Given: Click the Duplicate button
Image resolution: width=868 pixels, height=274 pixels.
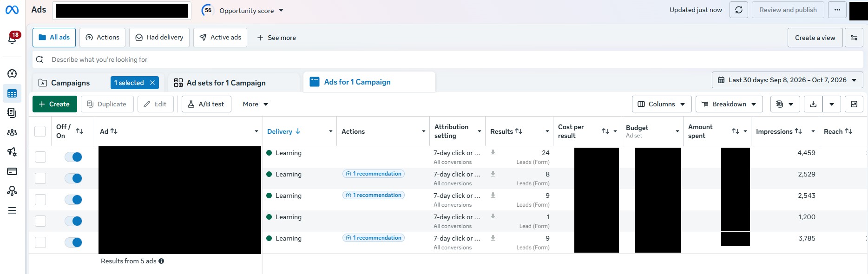Looking at the screenshot, I should click(107, 104).
